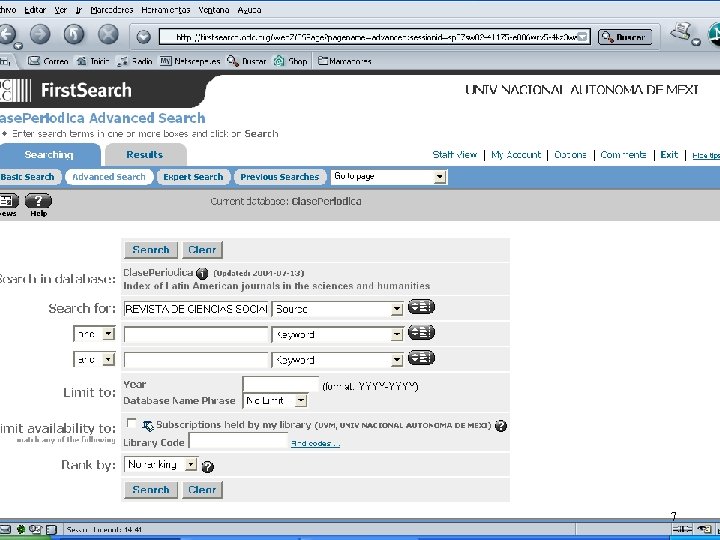Open the My Account link

coord(516,155)
